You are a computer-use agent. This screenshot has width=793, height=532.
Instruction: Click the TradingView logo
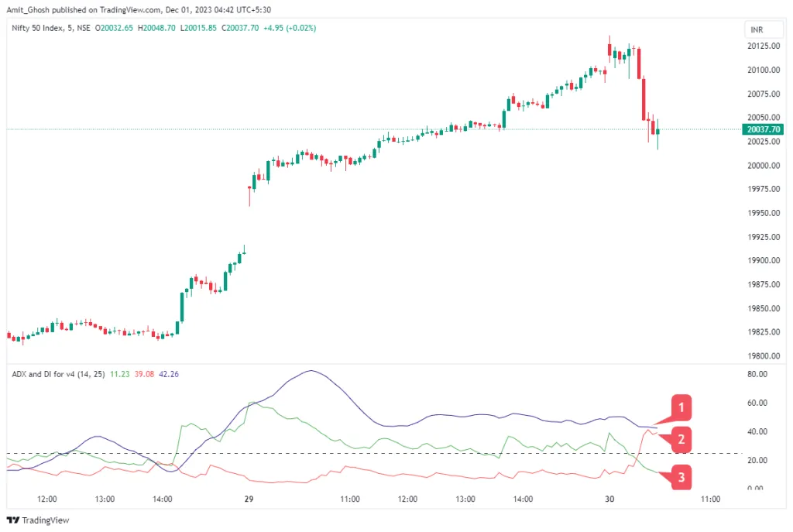coord(38,520)
